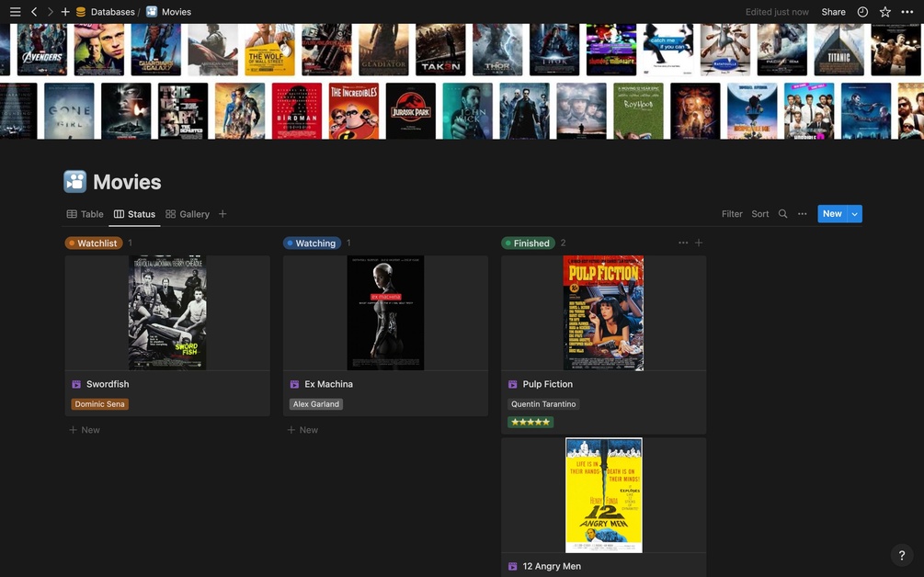Image resolution: width=924 pixels, height=577 pixels.
Task: Select the Status board view tab
Action: coord(134,214)
